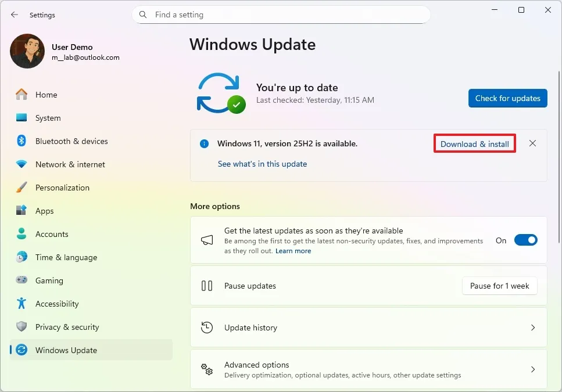Open Privacy & security via its shield icon
The width and height of the screenshot is (562, 392).
(22, 327)
